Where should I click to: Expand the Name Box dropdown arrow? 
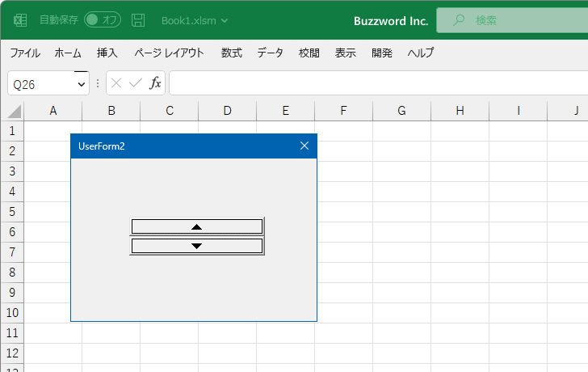coord(81,84)
